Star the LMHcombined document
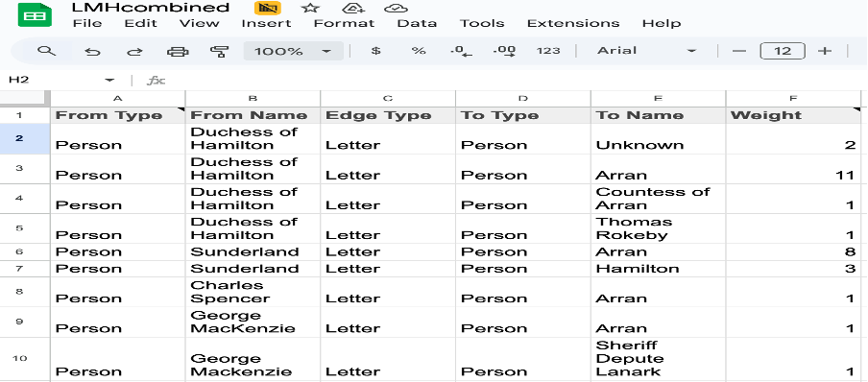 point(310,9)
